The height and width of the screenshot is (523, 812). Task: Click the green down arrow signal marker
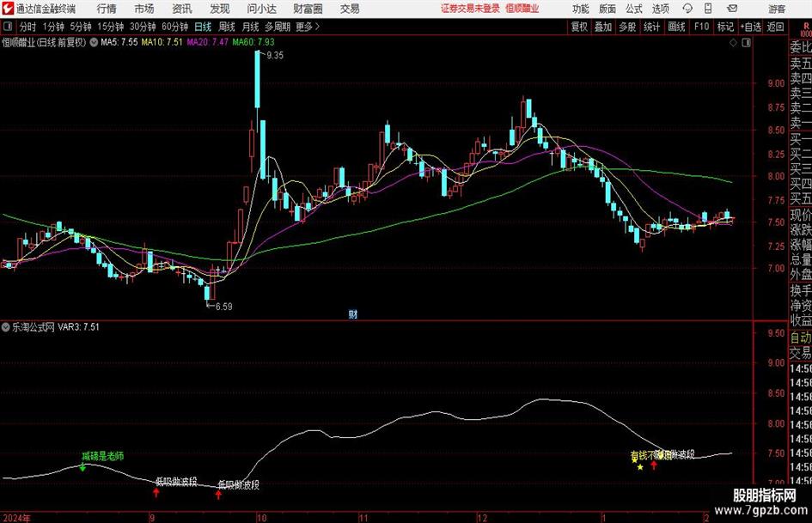[82, 467]
